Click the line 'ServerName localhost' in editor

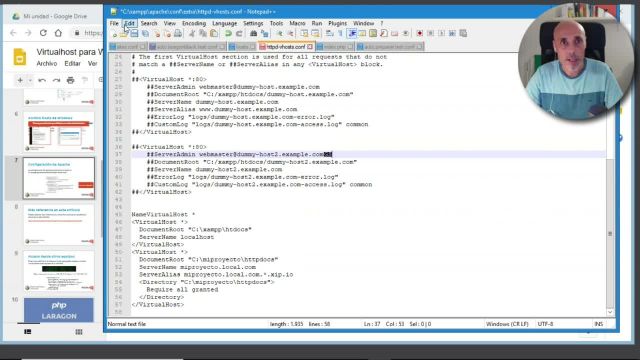(176, 237)
